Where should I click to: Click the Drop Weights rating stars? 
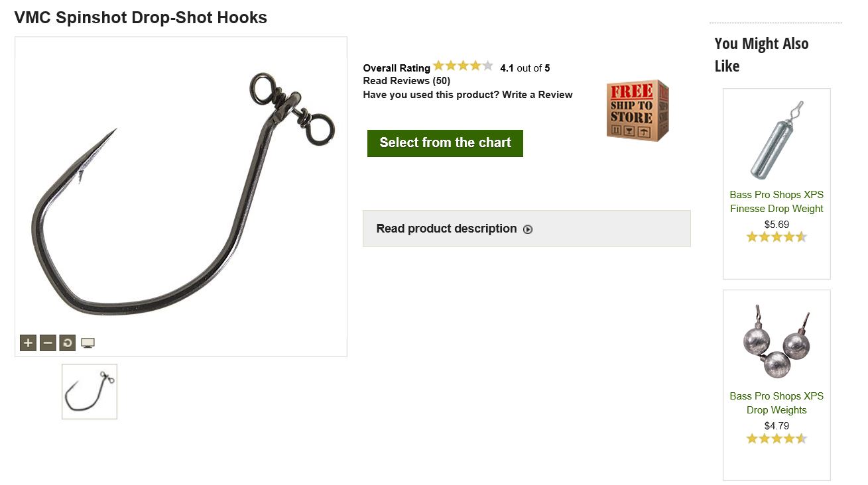(x=776, y=439)
